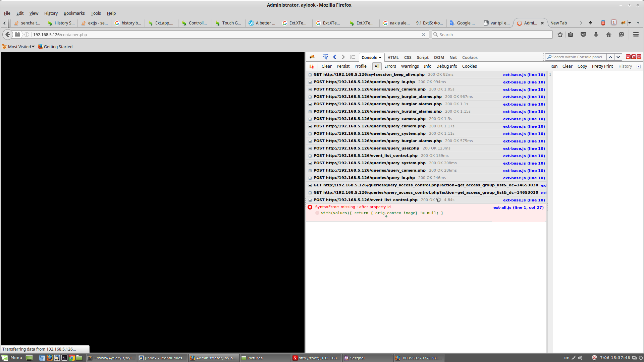Filter console to Debug Info
644x362 pixels.
pos(447,66)
